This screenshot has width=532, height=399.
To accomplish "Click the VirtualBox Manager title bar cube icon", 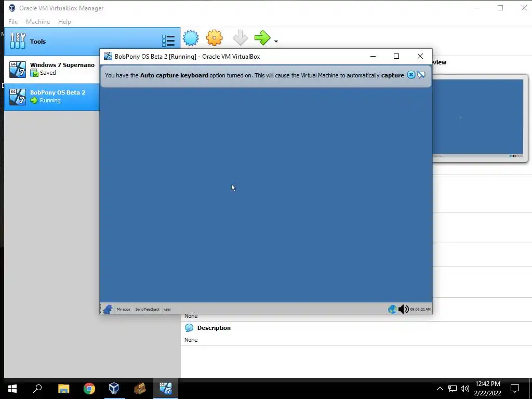I will point(12,8).
